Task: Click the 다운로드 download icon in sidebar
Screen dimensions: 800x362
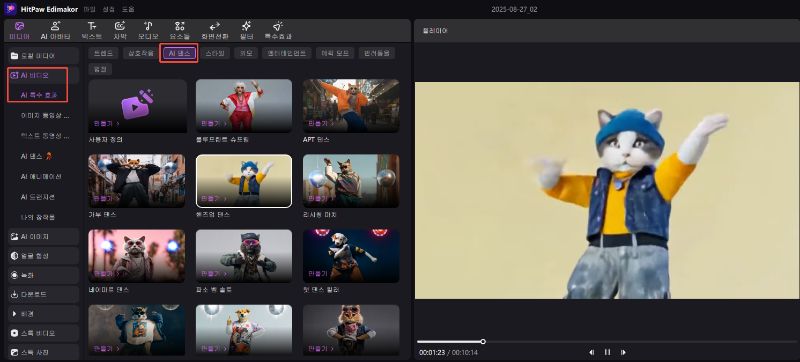Action: [14, 294]
